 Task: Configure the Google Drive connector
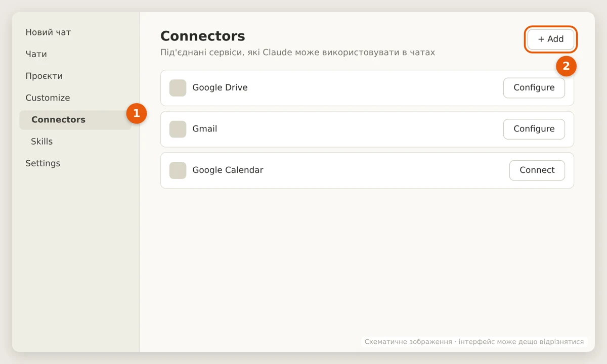click(x=534, y=87)
